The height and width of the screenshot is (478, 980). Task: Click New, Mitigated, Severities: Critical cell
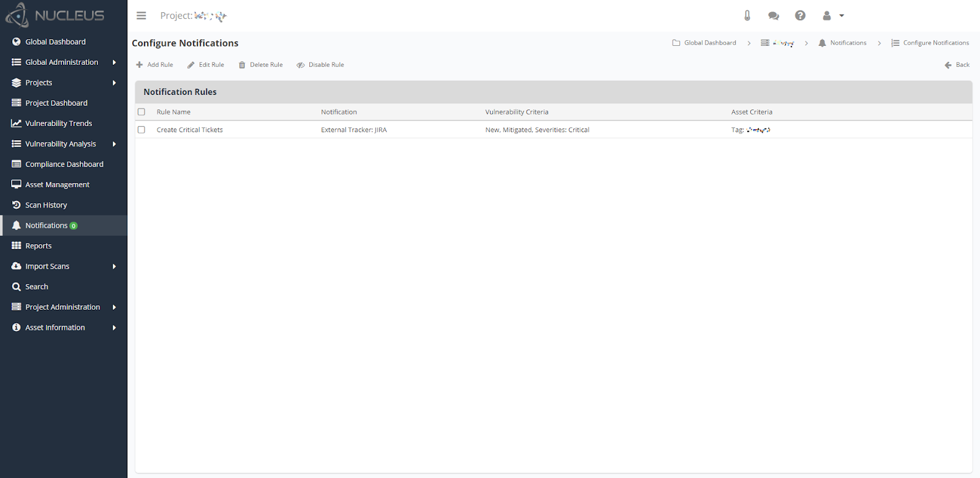(537, 130)
